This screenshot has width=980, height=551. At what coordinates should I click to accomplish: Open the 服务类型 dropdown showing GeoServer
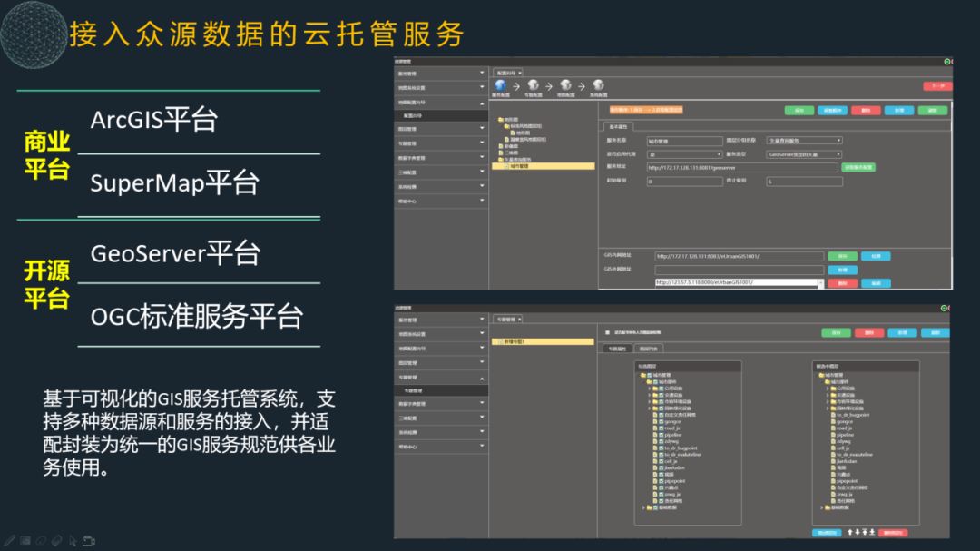coord(804,153)
